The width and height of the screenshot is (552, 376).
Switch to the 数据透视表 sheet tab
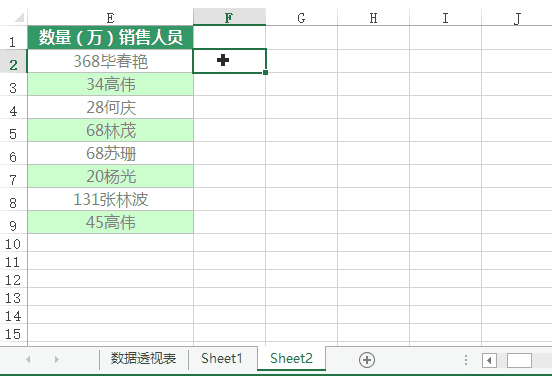[x=143, y=358]
